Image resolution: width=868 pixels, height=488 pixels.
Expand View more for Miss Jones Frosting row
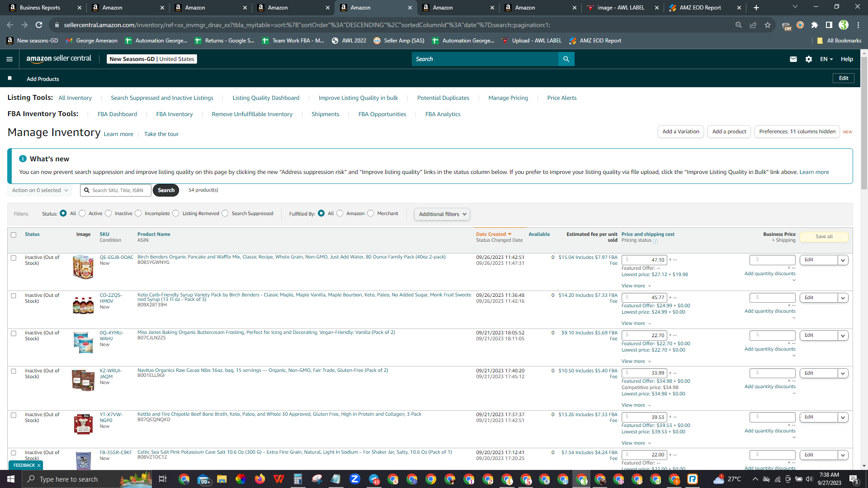point(636,361)
